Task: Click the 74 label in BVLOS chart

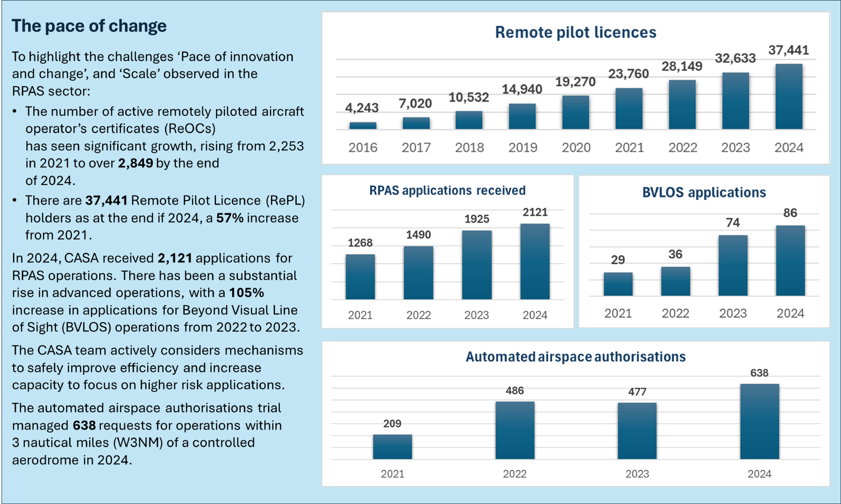Action: pyautogui.click(x=733, y=222)
